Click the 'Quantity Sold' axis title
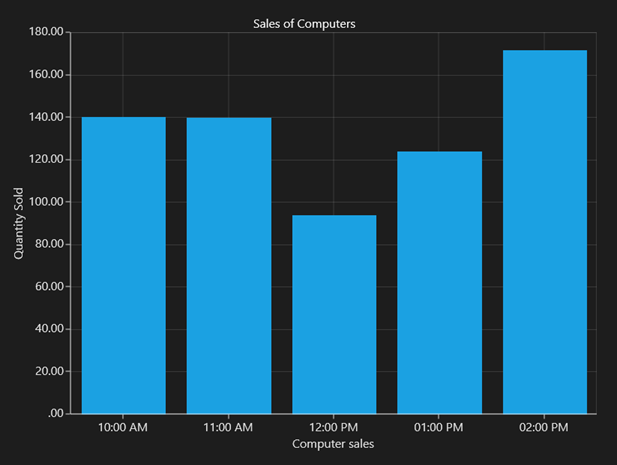This screenshot has height=465, width=617. [x=18, y=223]
